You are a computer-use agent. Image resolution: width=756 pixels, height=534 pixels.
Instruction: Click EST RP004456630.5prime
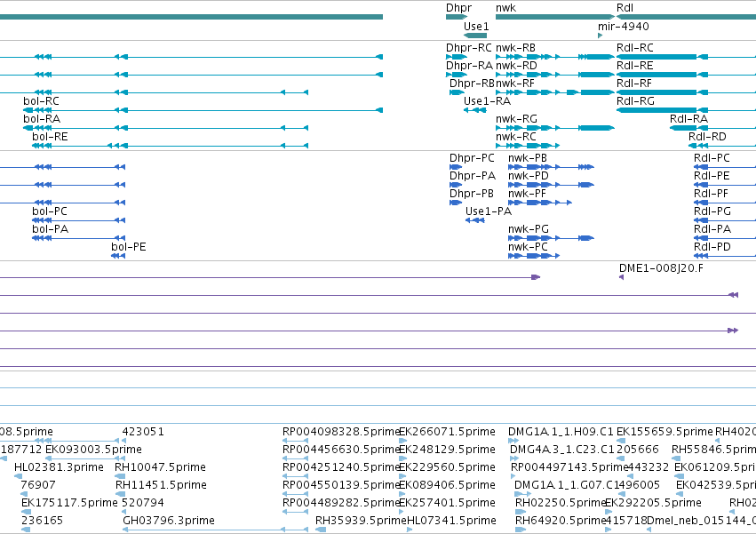coord(341,450)
